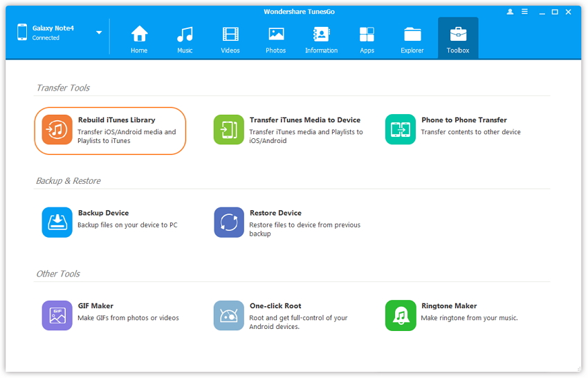Go to the Music tab

(185, 39)
